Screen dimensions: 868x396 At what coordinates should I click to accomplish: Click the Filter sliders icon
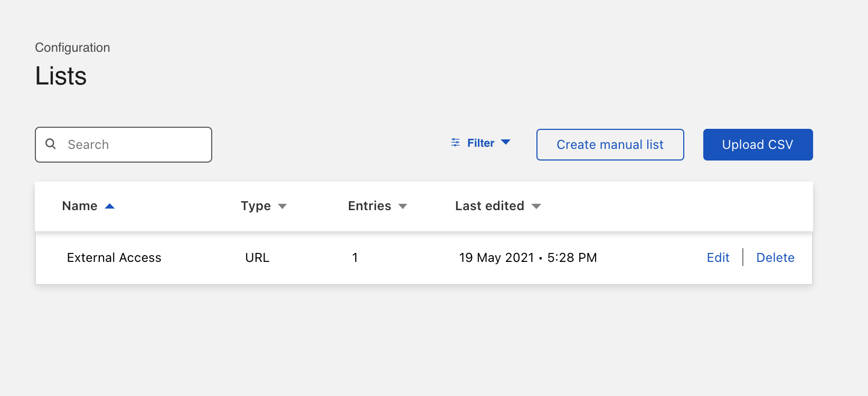455,143
